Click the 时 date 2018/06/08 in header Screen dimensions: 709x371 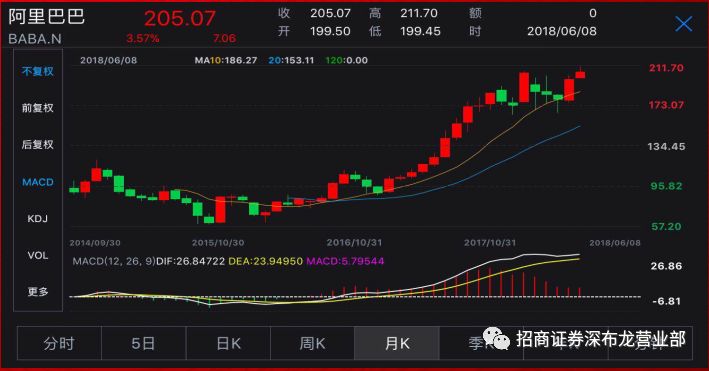coord(562,31)
